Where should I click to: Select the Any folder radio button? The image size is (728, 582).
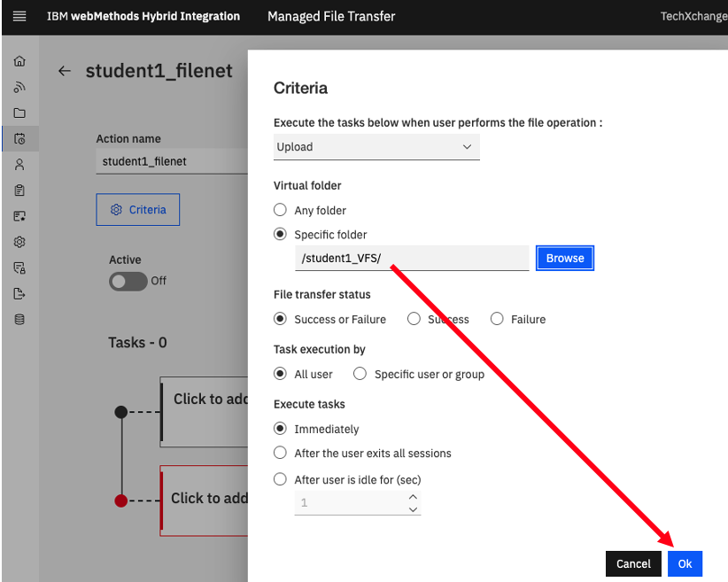tap(280, 210)
